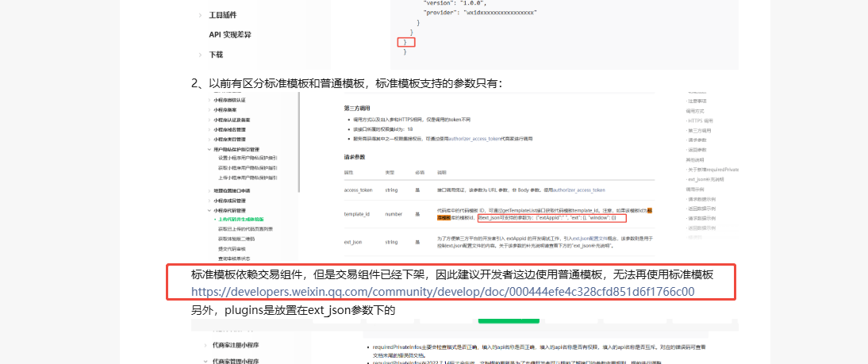The height and width of the screenshot is (364, 868).
Task: Collapse the 用户隐私保护指引管理 tree node
Action: click(209, 149)
